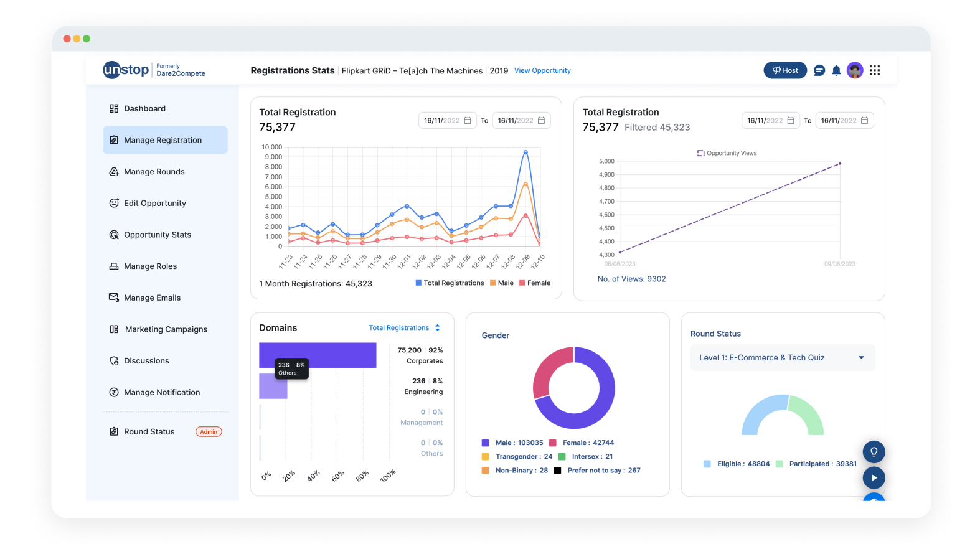Screen dimensions: 980x544
Task: Click the lightbulb tips floating button
Action: pyautogui.click(x=874, y=451)
